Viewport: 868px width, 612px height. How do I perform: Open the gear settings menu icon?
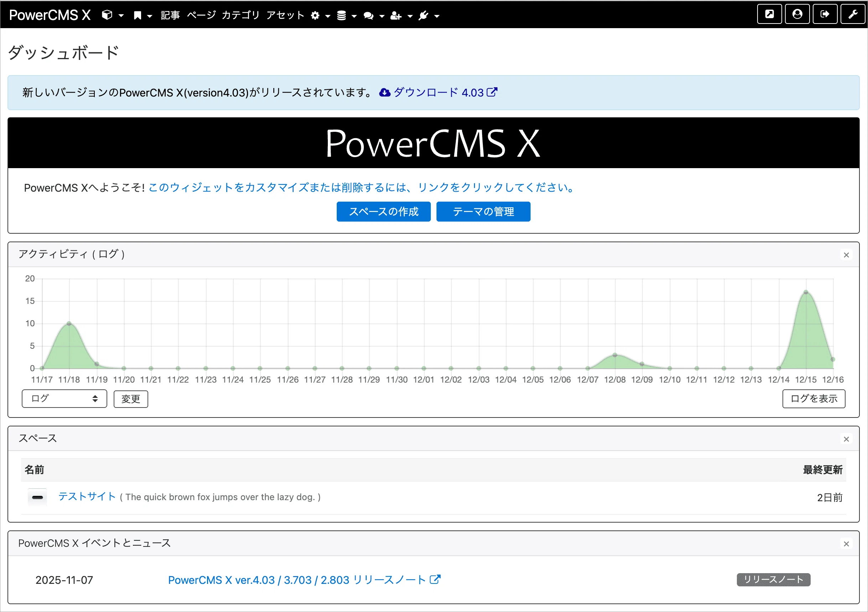(x=315, y=16)
